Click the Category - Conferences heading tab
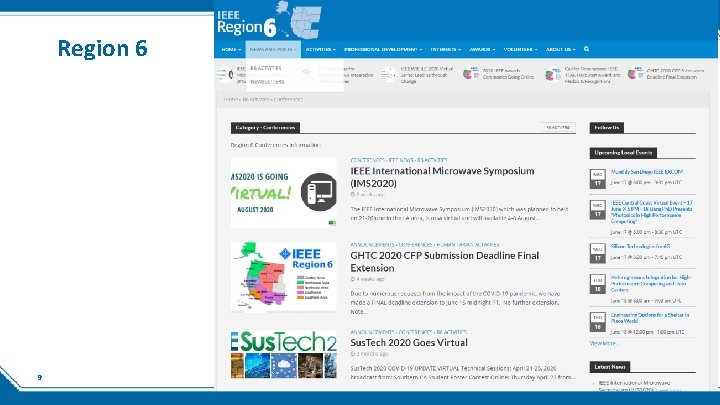Image resolution: width=720 pixels, height=405 pixels. [x=265, y=128]
